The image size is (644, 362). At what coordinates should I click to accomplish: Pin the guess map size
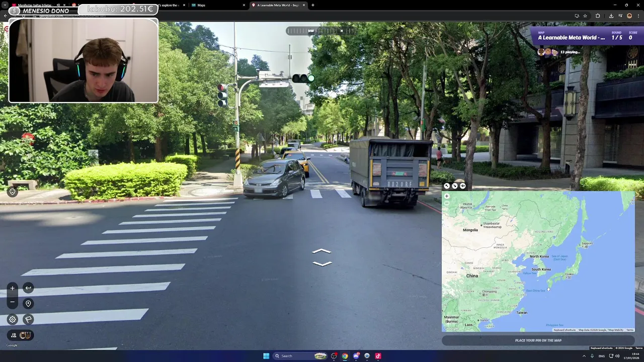point(463,186)
